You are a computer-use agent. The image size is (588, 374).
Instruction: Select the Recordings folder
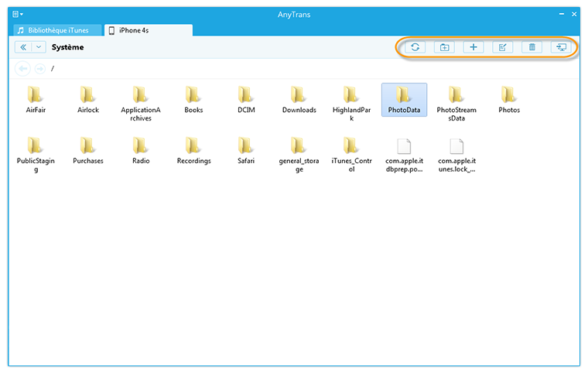point(193,151)
